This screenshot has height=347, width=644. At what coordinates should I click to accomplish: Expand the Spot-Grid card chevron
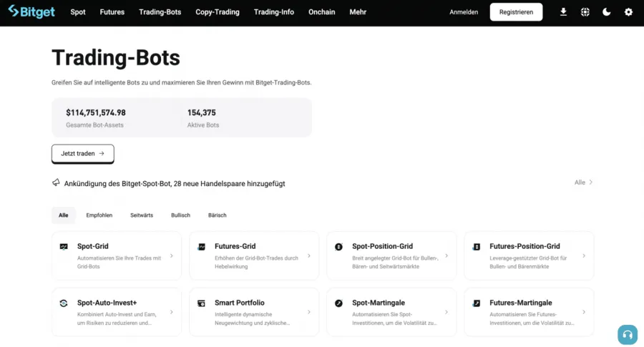coord(172,256)
